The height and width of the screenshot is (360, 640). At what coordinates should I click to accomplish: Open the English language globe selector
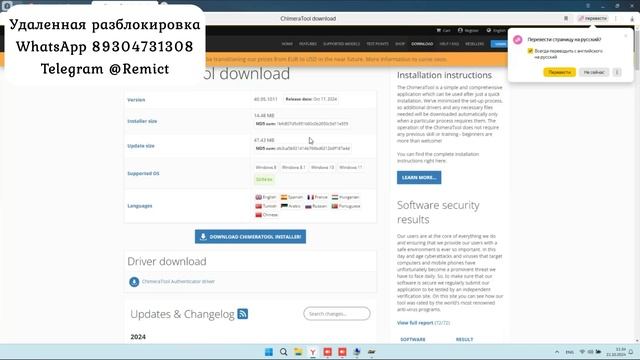click(x=496, y=30)
